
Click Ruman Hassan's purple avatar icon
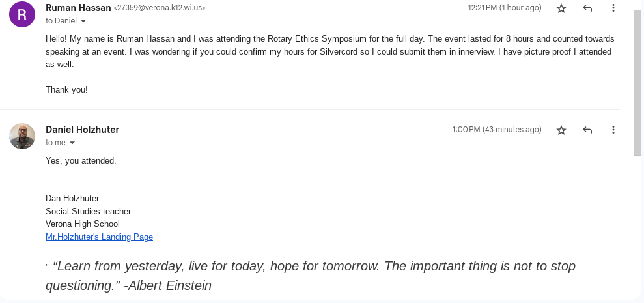pyautogui.click(x=22, y=14)
